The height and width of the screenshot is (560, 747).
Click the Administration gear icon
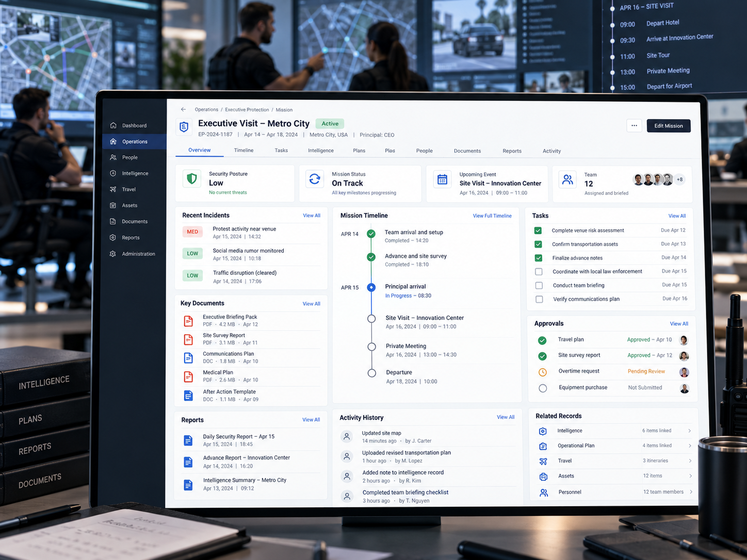tap(113, 254)
